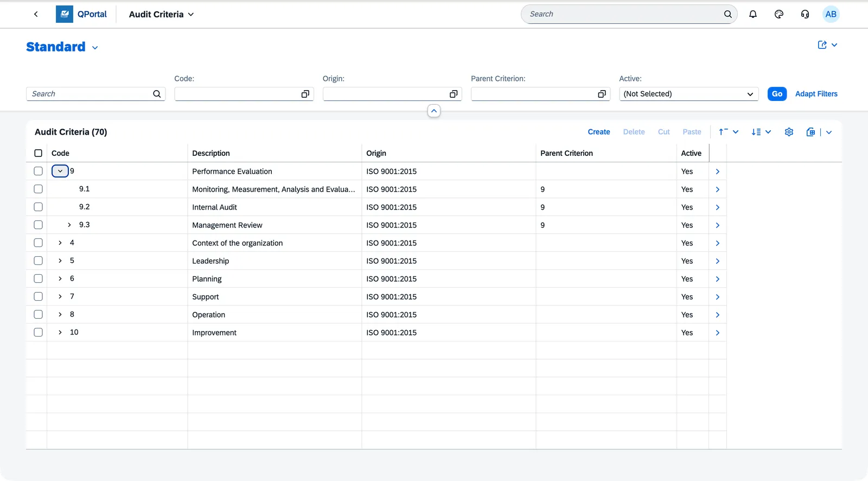Open details arrow for Performance Evaluation

718,172
